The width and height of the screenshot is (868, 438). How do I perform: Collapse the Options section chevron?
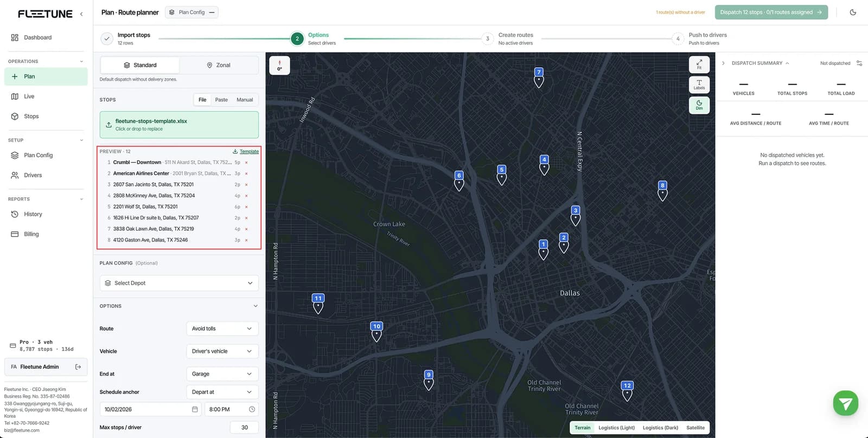click(256, 306)
